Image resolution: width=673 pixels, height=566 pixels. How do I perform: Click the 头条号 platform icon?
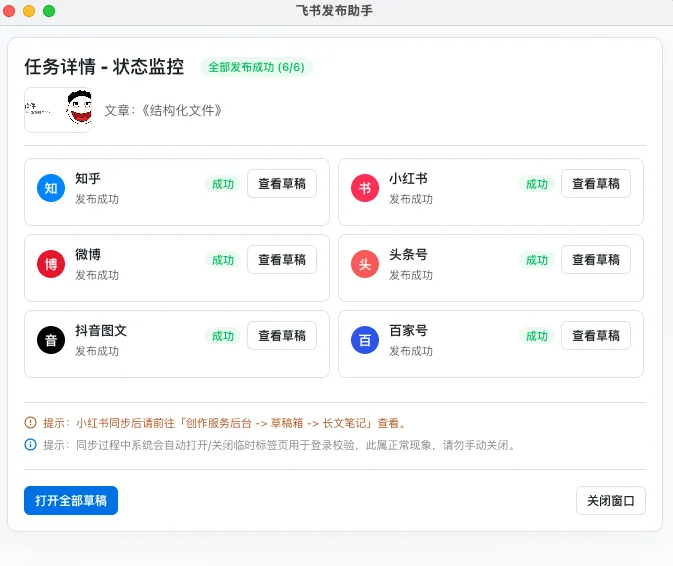pyautogui.click(x=365, y=264)
